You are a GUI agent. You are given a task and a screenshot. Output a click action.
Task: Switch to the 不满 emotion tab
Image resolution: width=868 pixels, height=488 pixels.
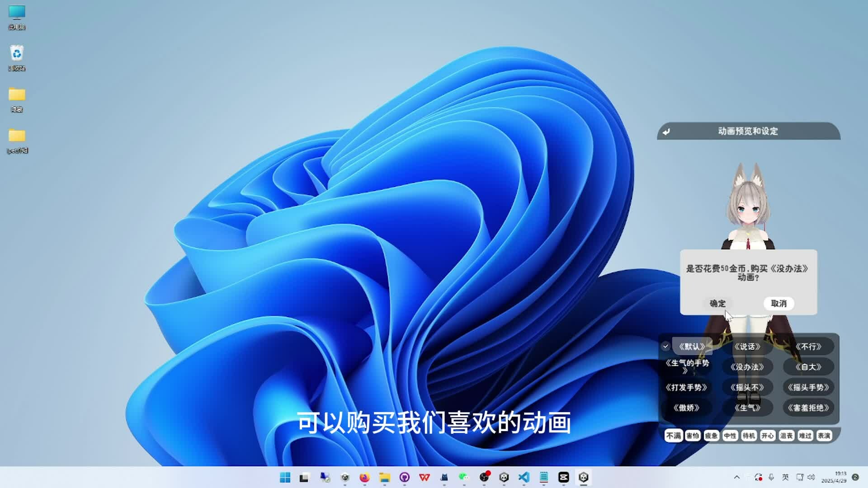tap(673, 436)
